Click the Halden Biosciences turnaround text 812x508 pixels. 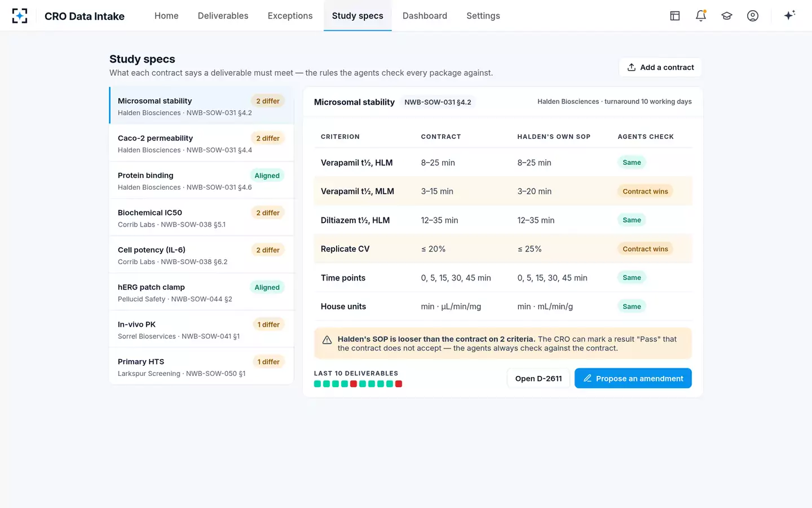point(615,102)
